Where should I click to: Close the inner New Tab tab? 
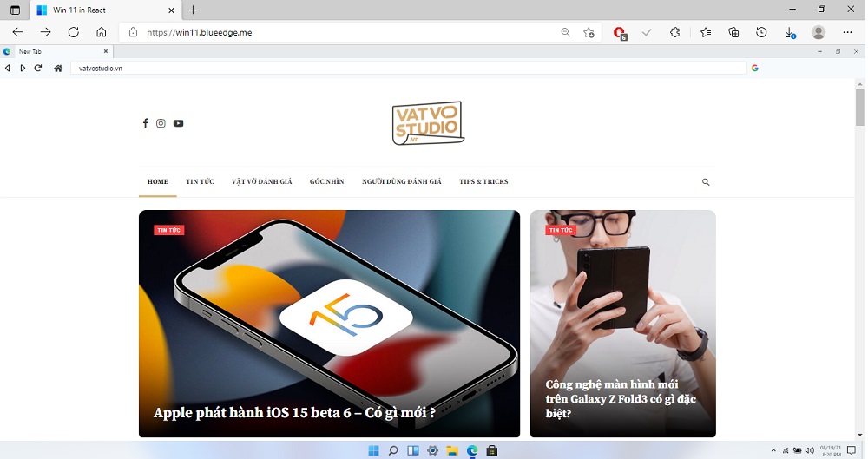(106, 51)
